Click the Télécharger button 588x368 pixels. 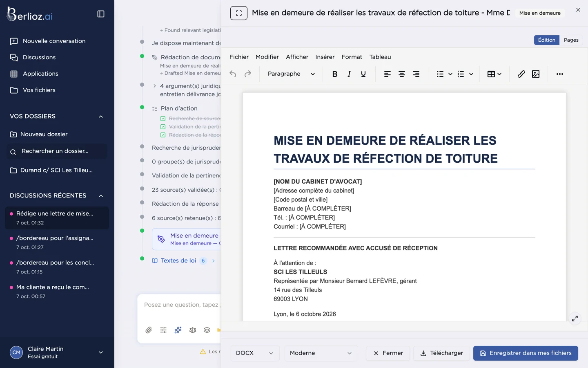click(442, 353)
